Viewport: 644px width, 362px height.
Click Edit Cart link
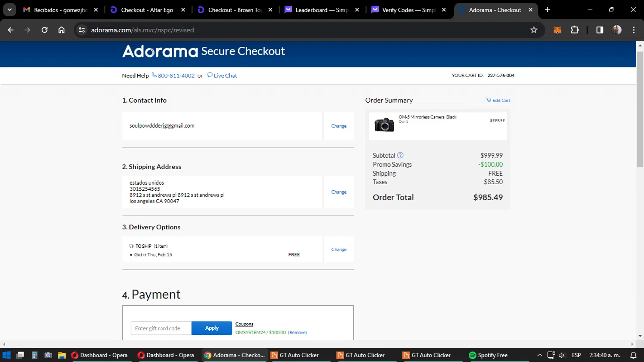pos(498,100)
